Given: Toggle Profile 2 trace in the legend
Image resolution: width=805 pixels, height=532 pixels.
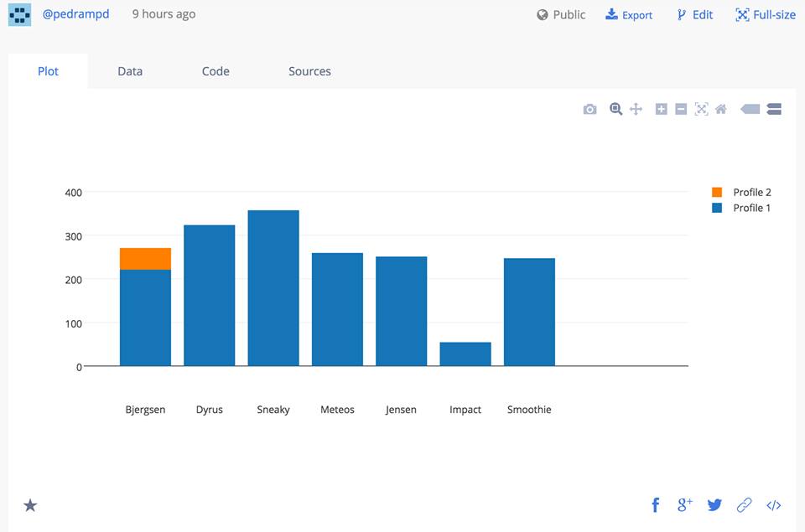Looking at the screenshot, I should coord(741,193).
